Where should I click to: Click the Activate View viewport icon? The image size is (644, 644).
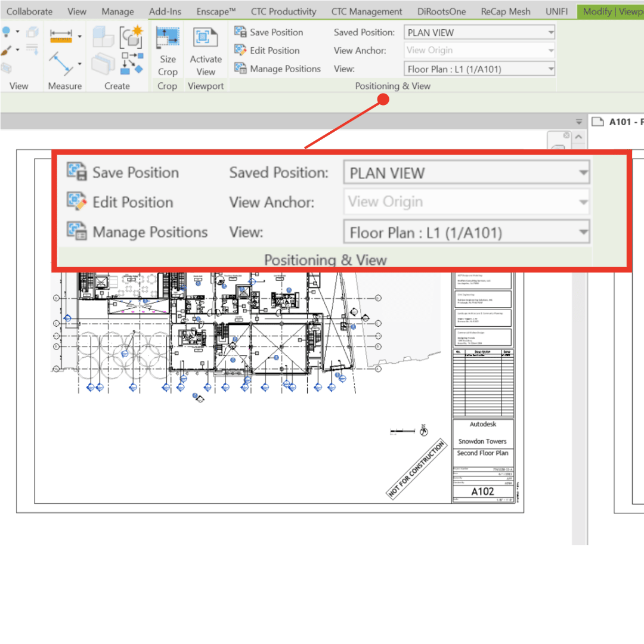pos(205,38)
